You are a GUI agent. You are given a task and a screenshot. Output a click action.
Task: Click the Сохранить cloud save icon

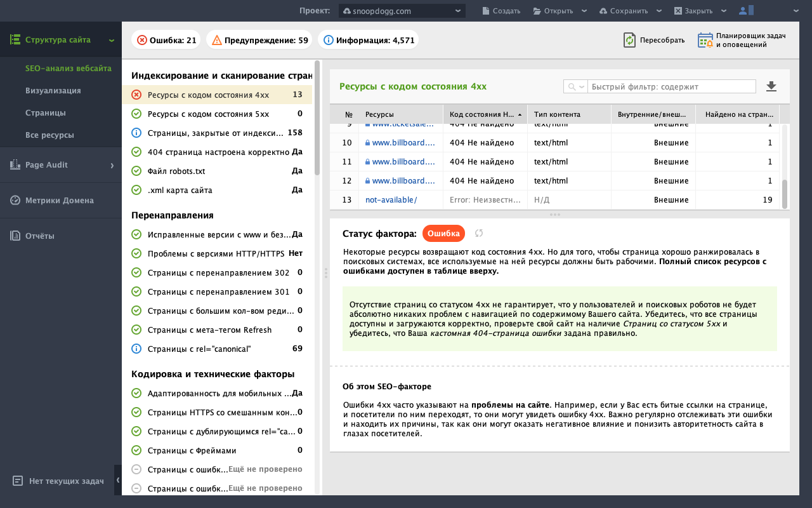pos(603,11)
